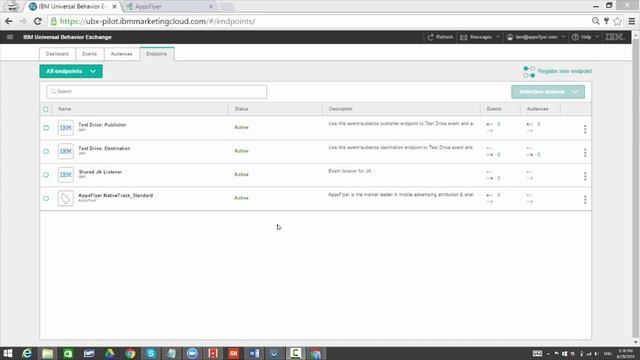This screenshot has width=640, height=360.
Task: Click 'Event listener for JA' description
Action: tap(350, 171)
